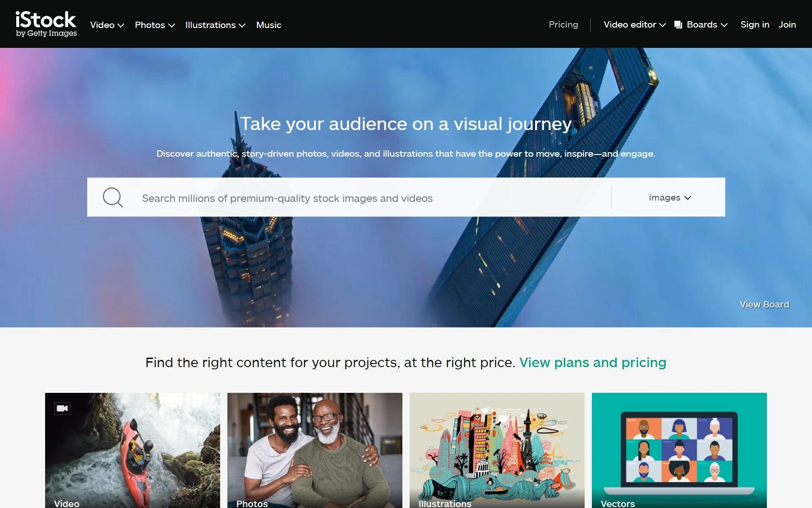This screenshot has width=812, height=508.
Task: Click the magnifying glass search icon
Action: pos(113,197)
